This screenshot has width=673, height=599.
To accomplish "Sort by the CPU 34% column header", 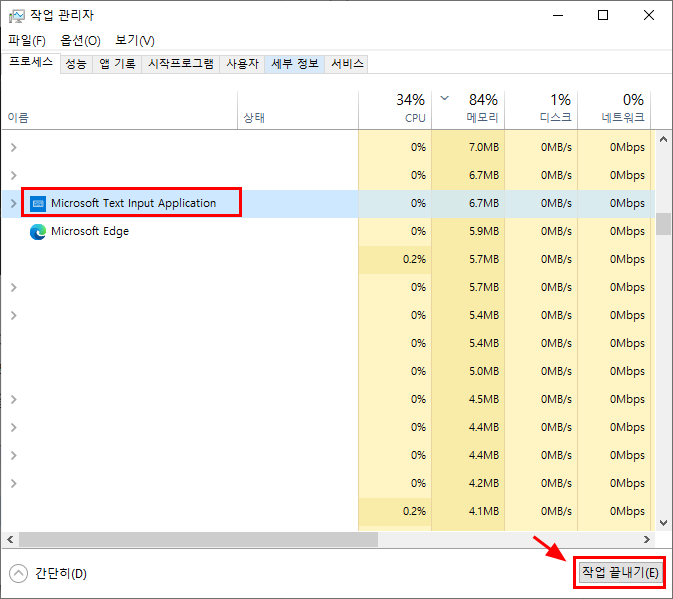I will pyautogui.click(x=395, y=110).
